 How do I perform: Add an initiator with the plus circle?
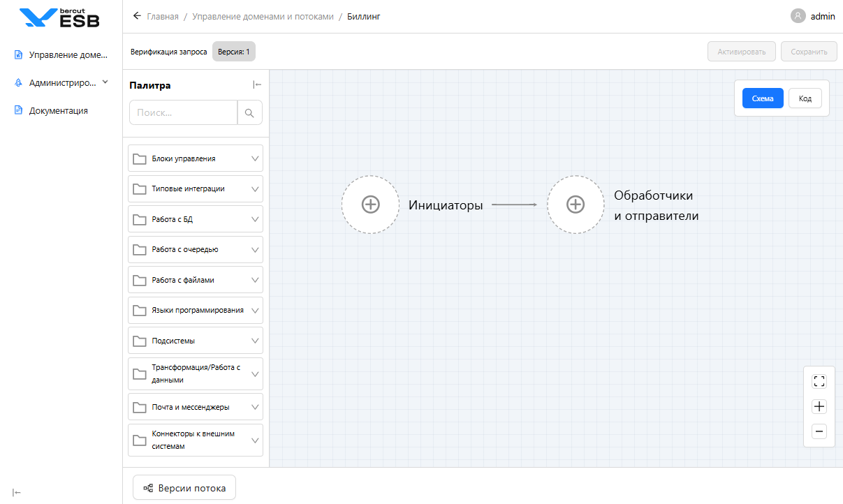coord(370,205)
